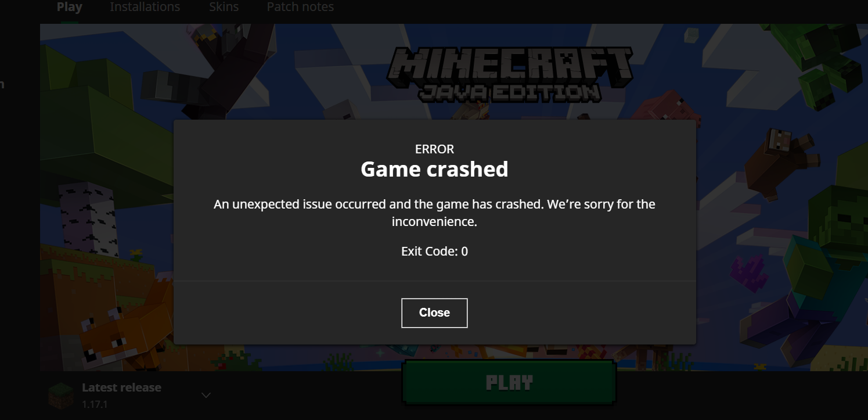Open the Skins tab
Viewport: 868px width, 420px height.
224,7
